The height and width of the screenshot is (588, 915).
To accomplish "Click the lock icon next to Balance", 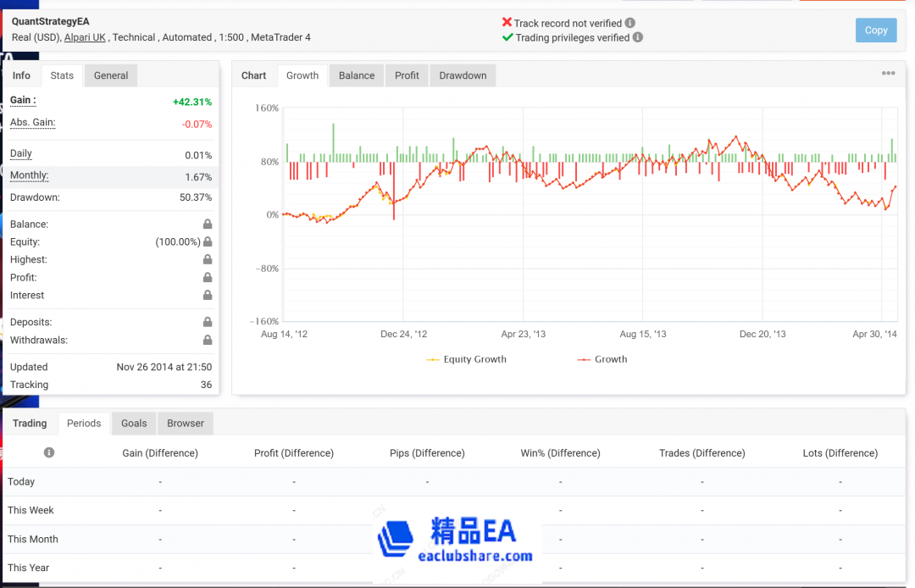I will [x=207, y=225].
